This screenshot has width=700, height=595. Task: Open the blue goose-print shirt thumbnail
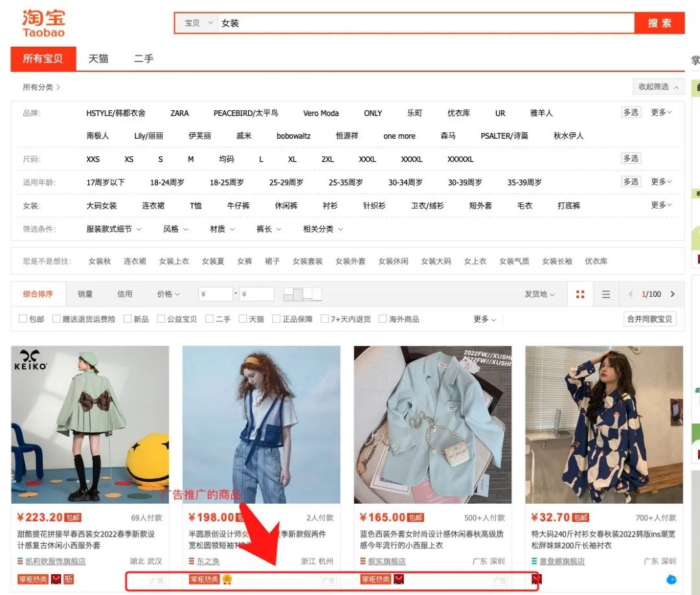(604, 425)
